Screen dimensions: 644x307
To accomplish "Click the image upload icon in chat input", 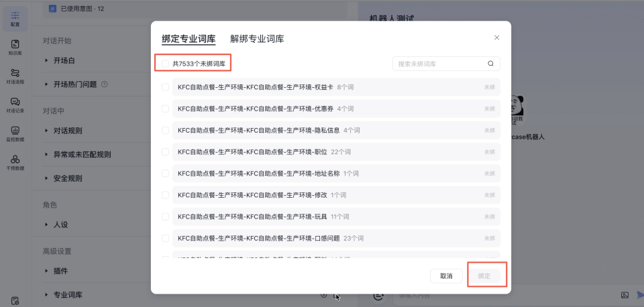I will click(625, 295).
